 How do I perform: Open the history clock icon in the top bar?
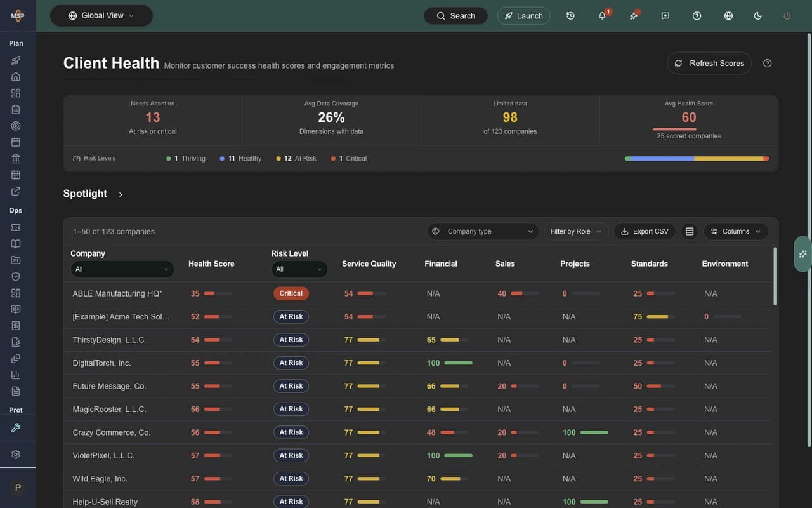tap(570, 16)
